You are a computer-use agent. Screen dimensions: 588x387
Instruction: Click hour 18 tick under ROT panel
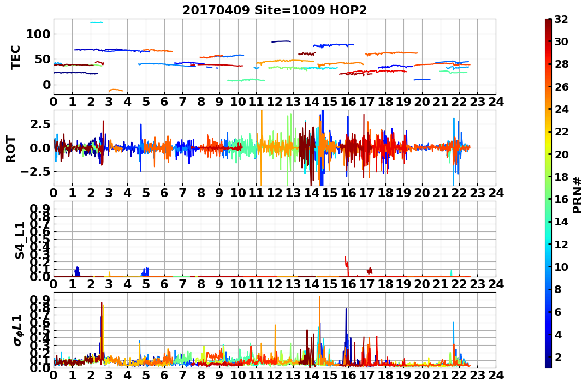point(385,193)
